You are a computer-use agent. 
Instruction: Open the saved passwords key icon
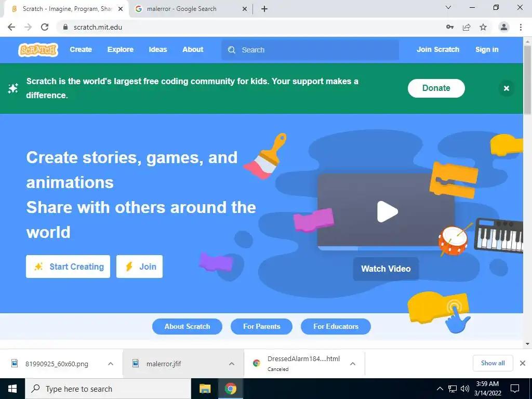[x=450, y=27]
